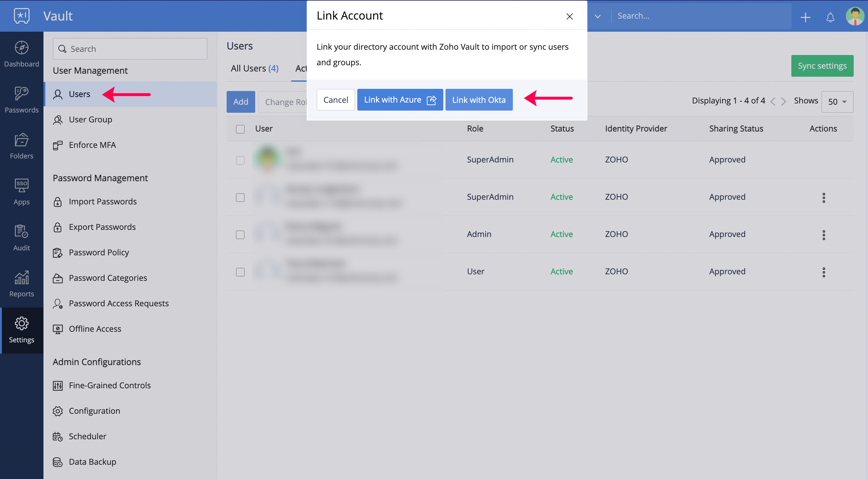Close the Link Account dialog

click(569, 16)
